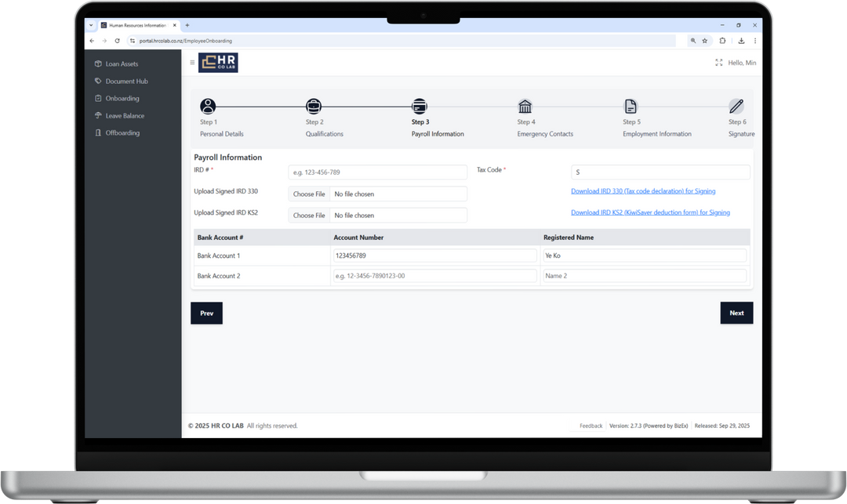Image resolution: width=847 pixels, height=504 pixels.
Task: Download IRD KS2 KiwiSaver deduction form
Action: [650, 212]
